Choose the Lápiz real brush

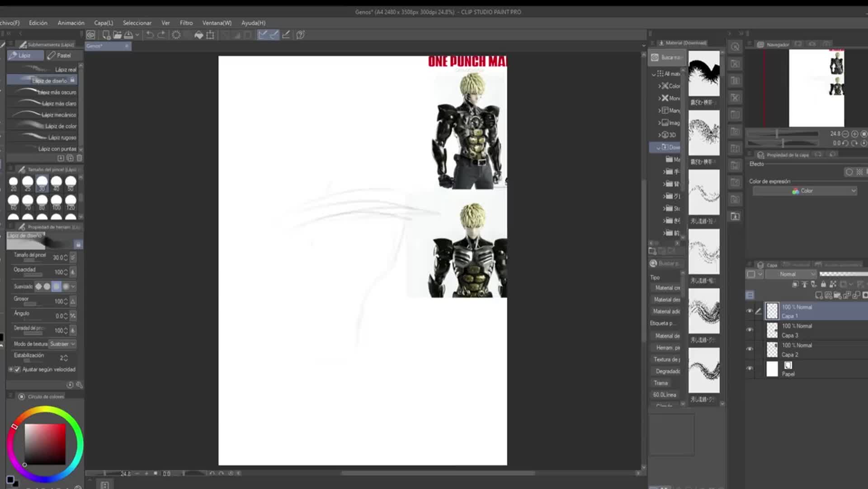coord(42,69)
